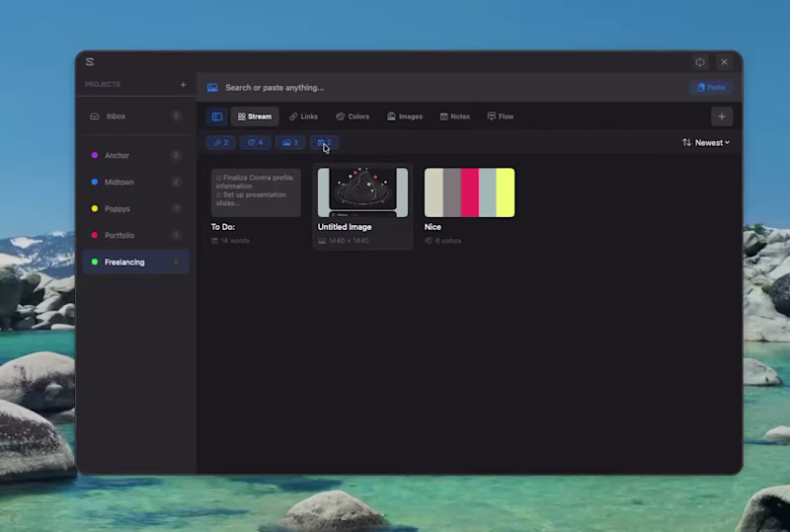Click the '6 colors' label
The width and height of the screenshot is (790, 532).
[x=448, y=241]
